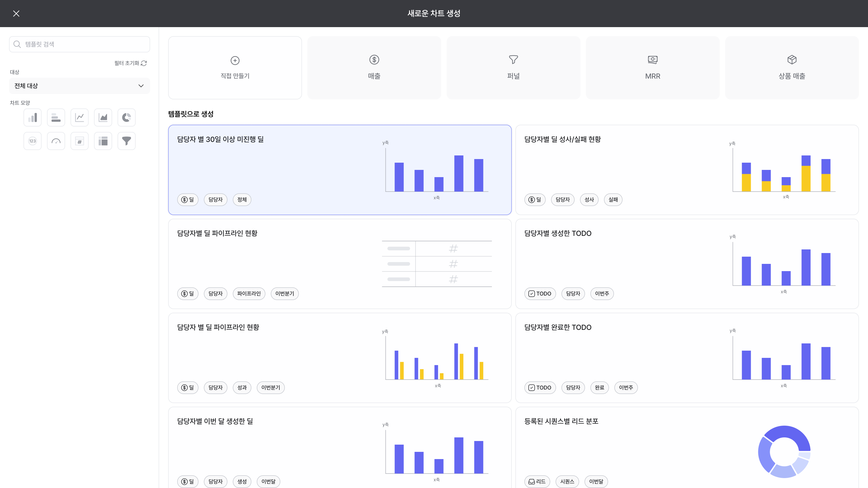Click the 필터 초기화 reset link
This screenshot has width=868, height=488.
pos(131,63)
